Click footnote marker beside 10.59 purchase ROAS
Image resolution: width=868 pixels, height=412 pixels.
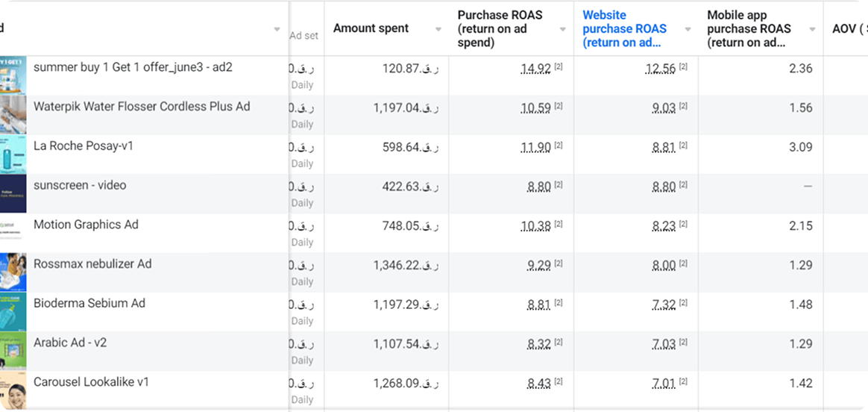tap(559, 107)
